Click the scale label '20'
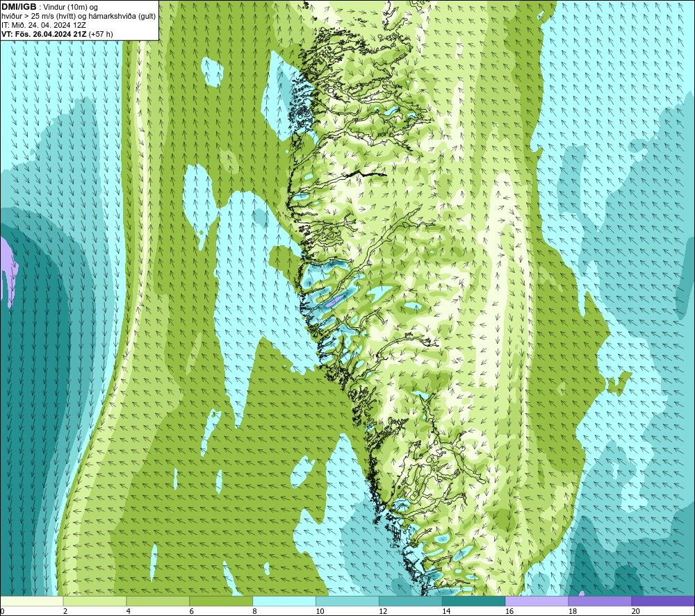Viewport: 695px width, 616px height. (635, 611)
